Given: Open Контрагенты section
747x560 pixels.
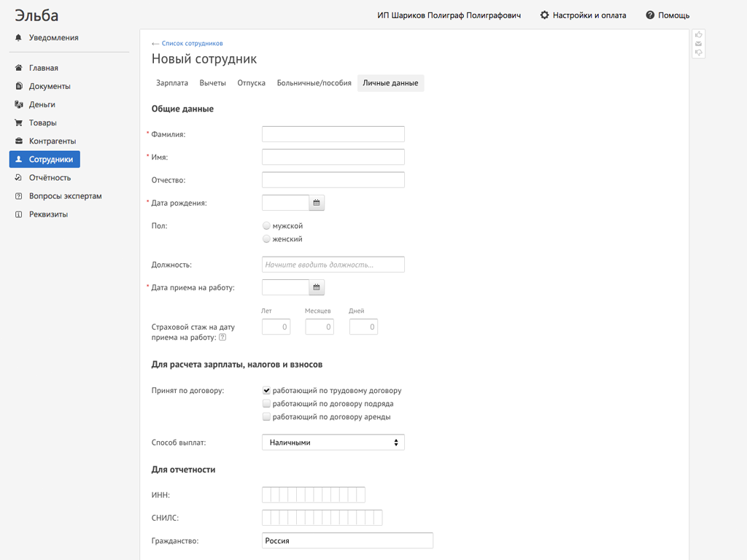Looking at the screenshot, I should coord(53,141).
